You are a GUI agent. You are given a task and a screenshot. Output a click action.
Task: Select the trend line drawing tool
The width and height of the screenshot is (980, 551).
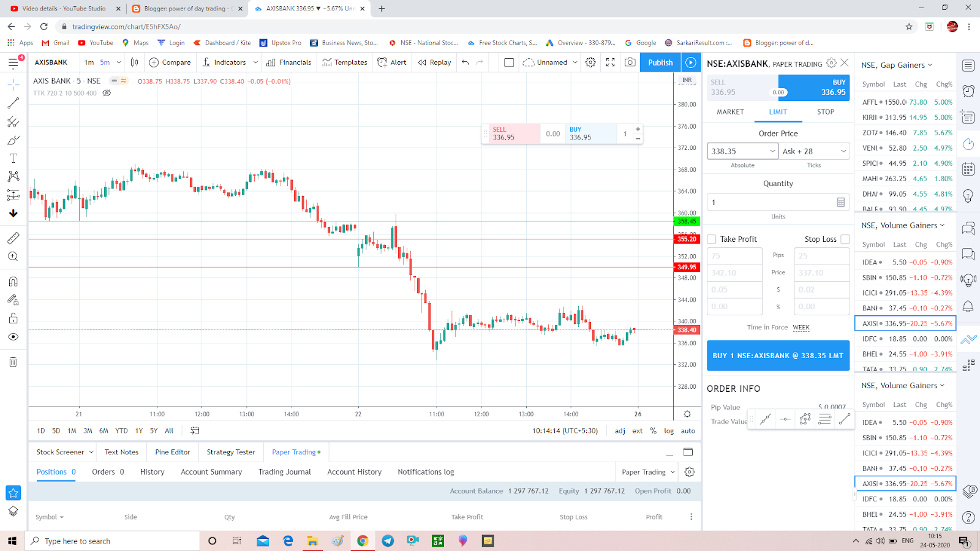(x=13, y=103)
